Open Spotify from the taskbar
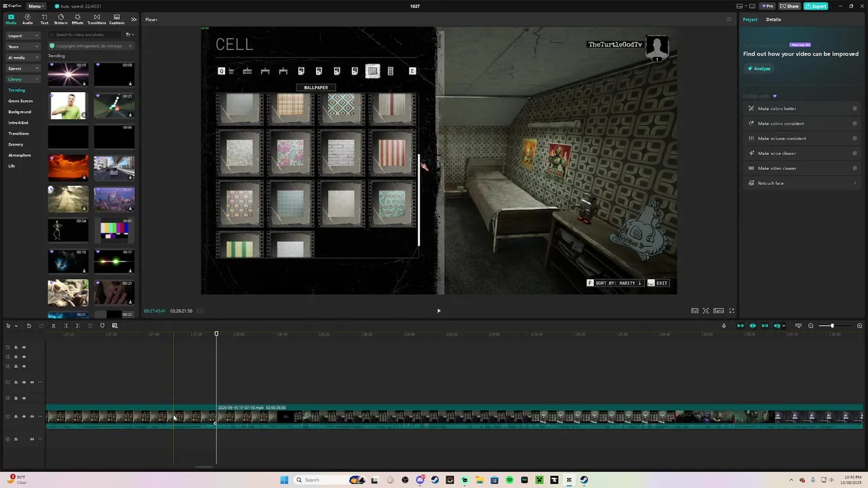868x488 pixels. [509, 480]
